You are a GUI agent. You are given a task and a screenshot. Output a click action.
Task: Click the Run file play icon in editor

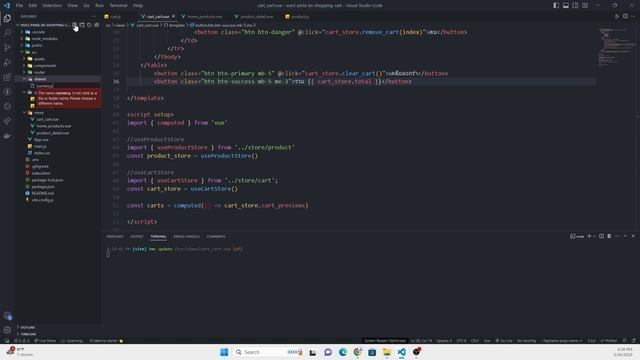[x=617, y=16]
